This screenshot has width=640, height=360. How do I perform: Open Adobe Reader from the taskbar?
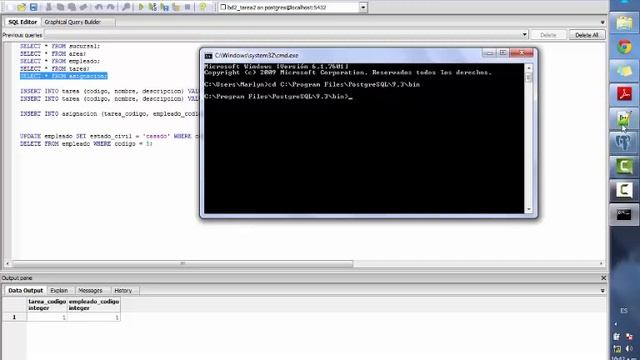point(624,94)
